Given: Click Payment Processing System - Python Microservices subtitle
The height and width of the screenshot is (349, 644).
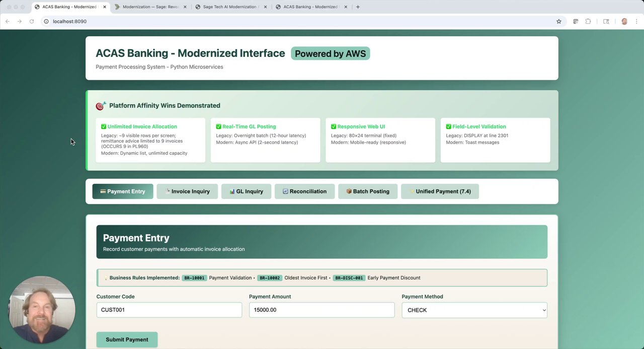Looking at the screenshot, I should [159, 67].
